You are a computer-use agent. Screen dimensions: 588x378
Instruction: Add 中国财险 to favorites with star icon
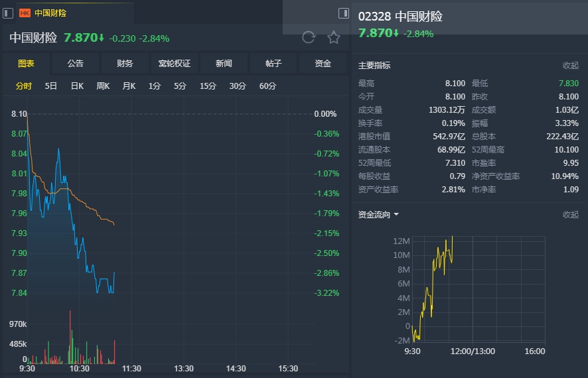tap(334, 37)
